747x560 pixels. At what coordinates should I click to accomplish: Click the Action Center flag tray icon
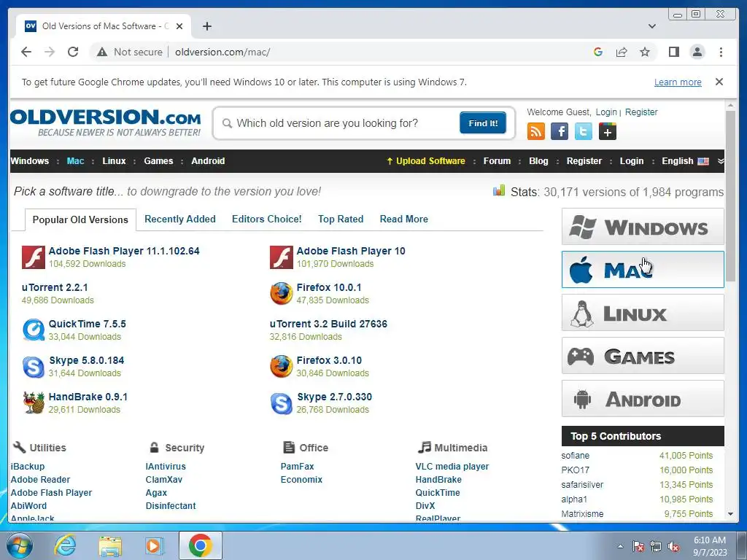coord(638,546)
